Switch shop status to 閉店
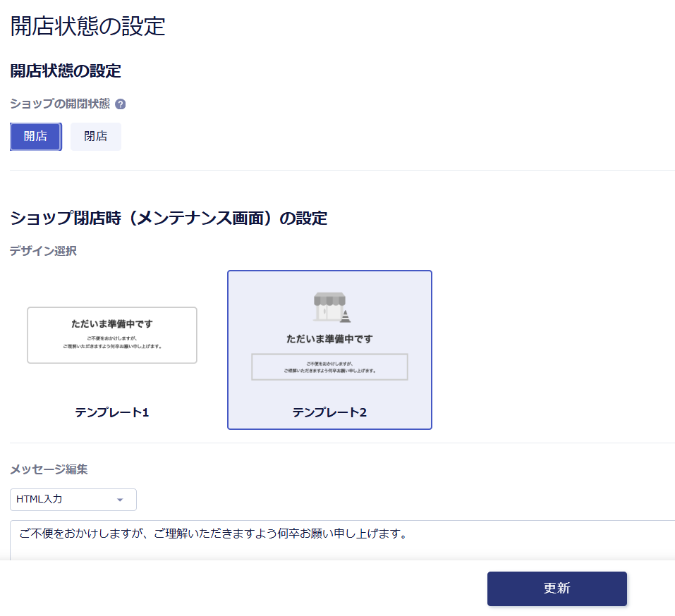 pyautogui.click(x=96, y=137)
